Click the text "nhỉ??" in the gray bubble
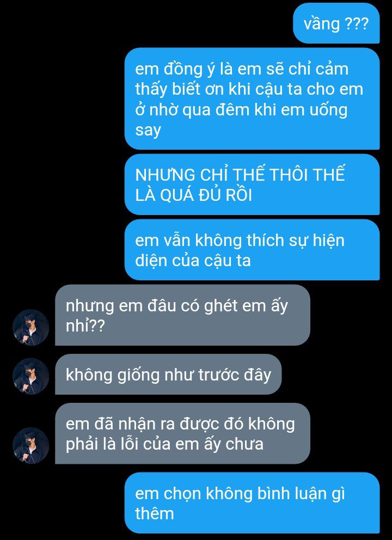 (85, 326)
